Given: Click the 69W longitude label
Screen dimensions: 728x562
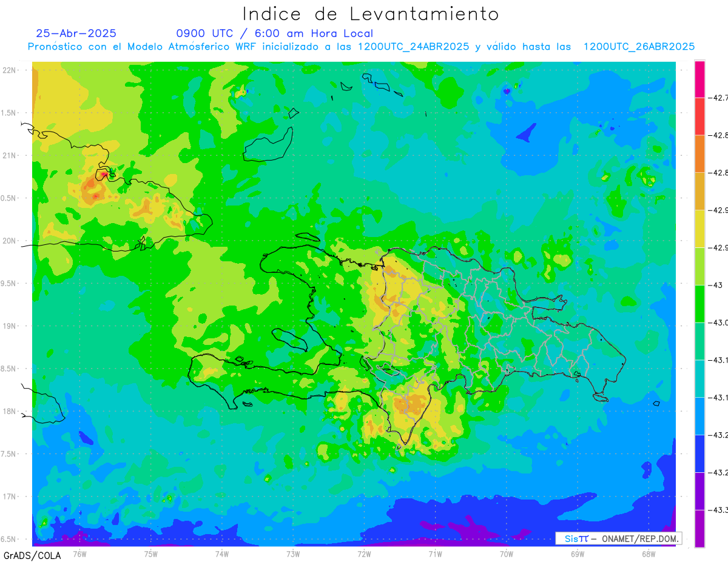Looking at the screenshot, I should tap(578, 554).
